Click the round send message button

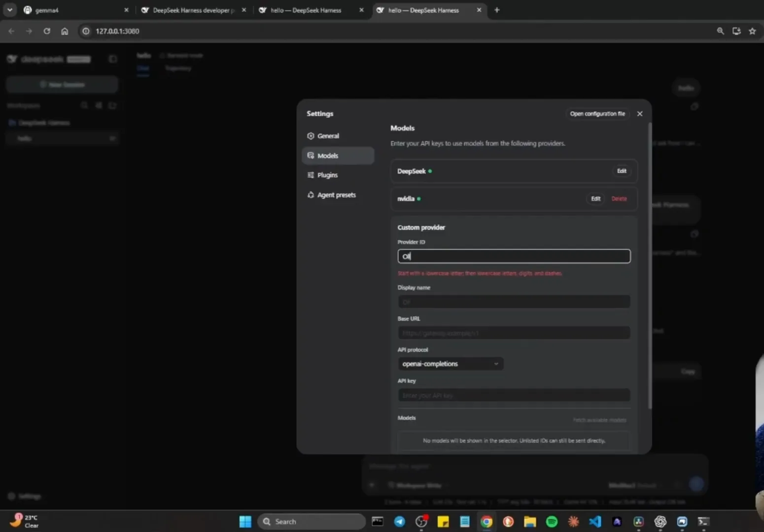[696, 484]
